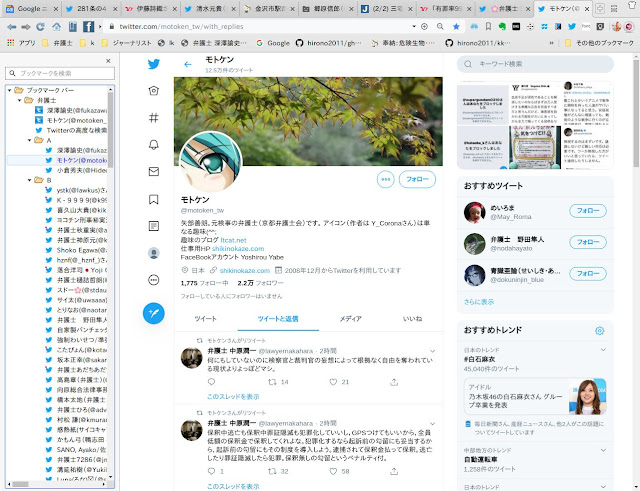Click the ブックマークを検索 field
This screenshot has width=640, height=491.
[x=60, y=73]
